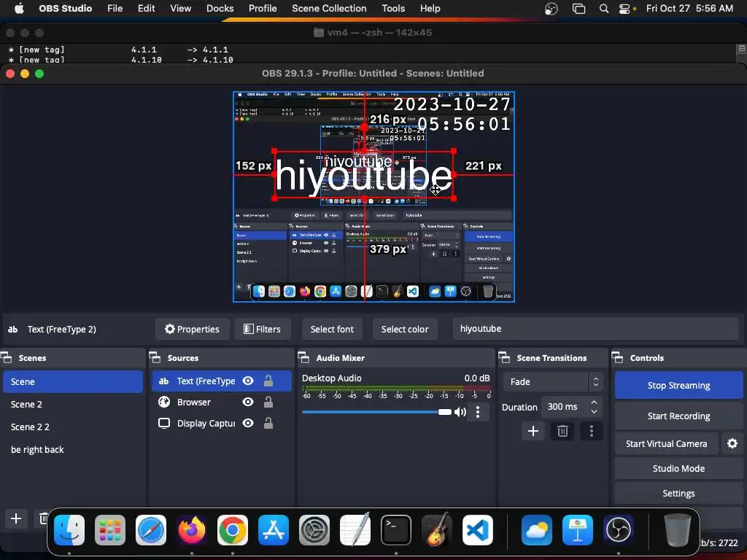Toggle Studio Mode

[x=679, y=469]
